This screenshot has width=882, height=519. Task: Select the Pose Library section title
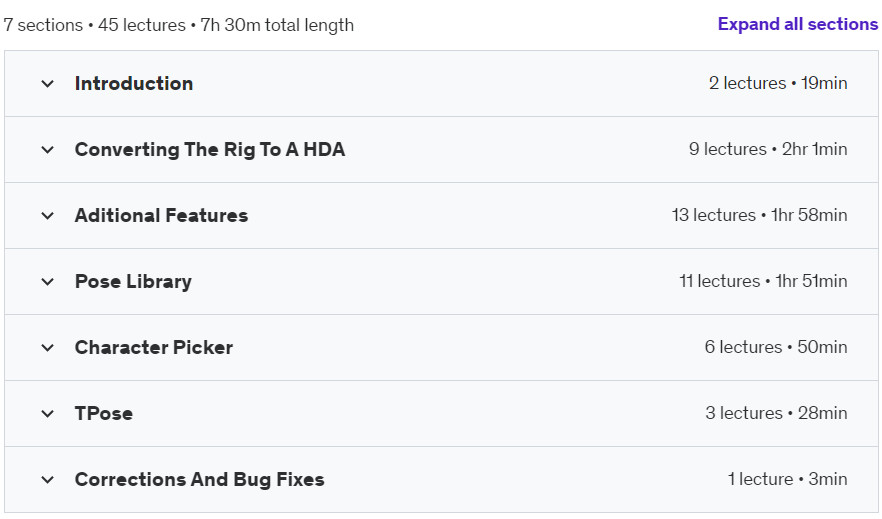pyautogui.click(x=133, y=281)
